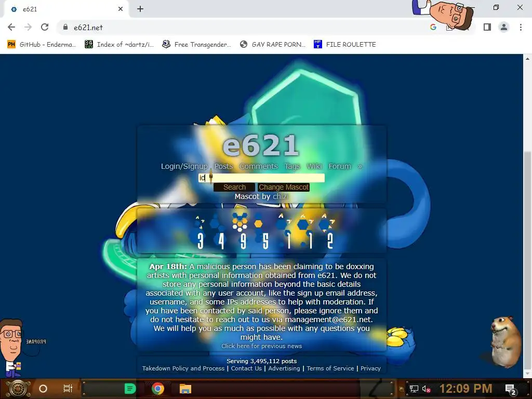Click the Change Mascot button
The height and width of the screenshot is (399, 532).
pyautogui.click(x=284, y=187)
